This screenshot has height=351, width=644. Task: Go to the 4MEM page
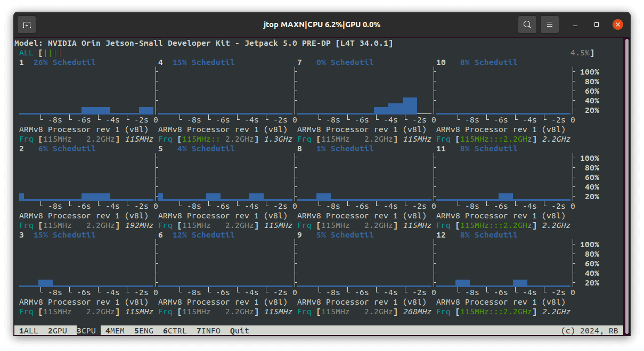(115, 331)
